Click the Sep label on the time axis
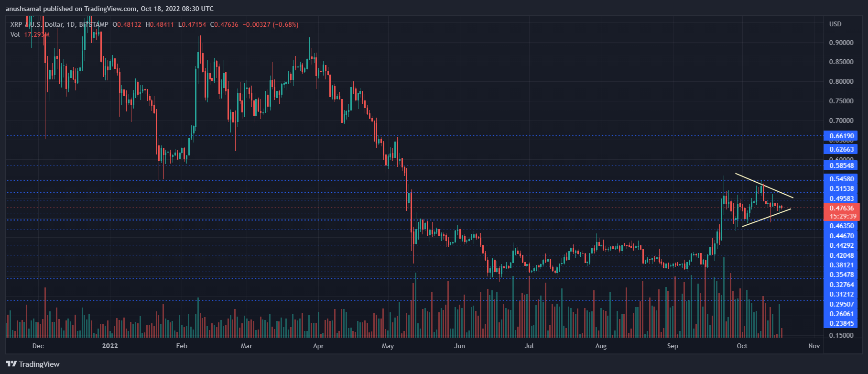The height and width of the screenshot is (374, 868). pos(673,346)
